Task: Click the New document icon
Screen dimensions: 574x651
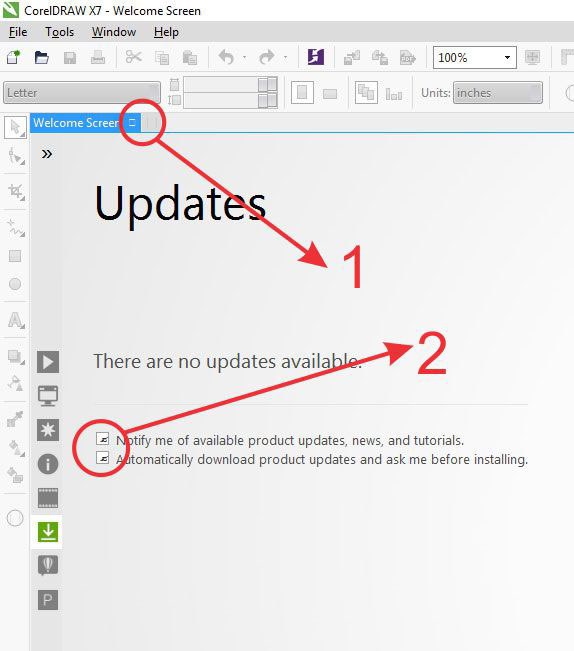Action: tap(13, 57)
